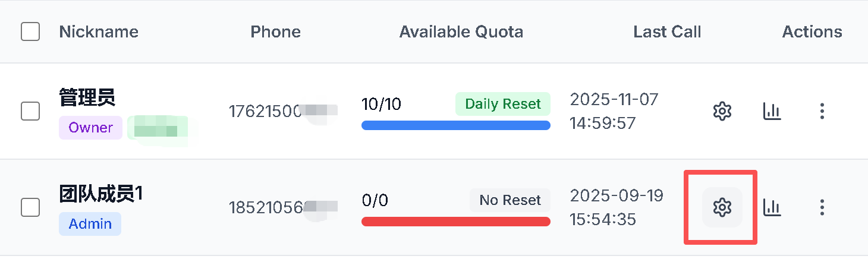Click the green Daily Reset tag

click(503, 104)
